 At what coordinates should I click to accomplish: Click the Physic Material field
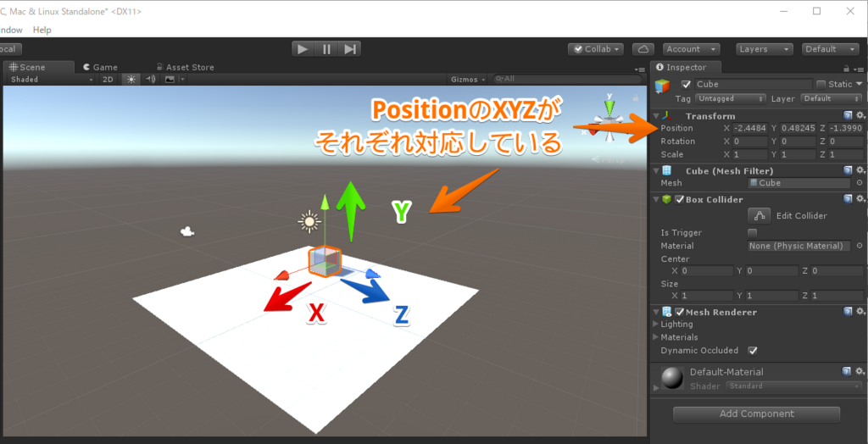click(798, 246)
